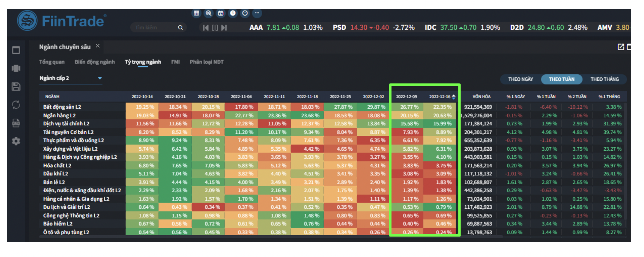Viewport: 644px width, 257px height.
Task: Close the Ngành chuyên sâu tab
Action: (97, 46)
